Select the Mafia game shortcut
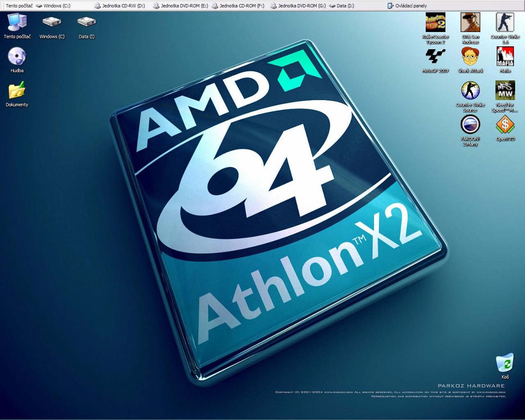Viewport: 525px width, 420px height. (505, 57)
